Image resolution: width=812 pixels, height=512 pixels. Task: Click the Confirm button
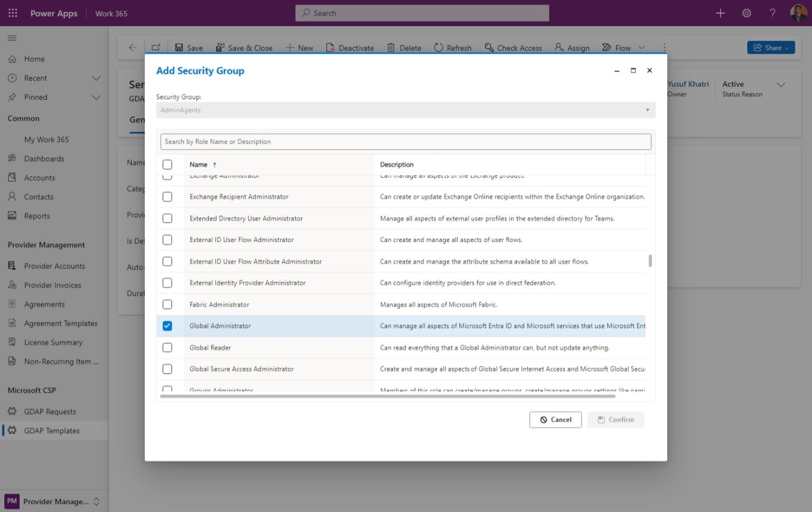click(616, 419)
